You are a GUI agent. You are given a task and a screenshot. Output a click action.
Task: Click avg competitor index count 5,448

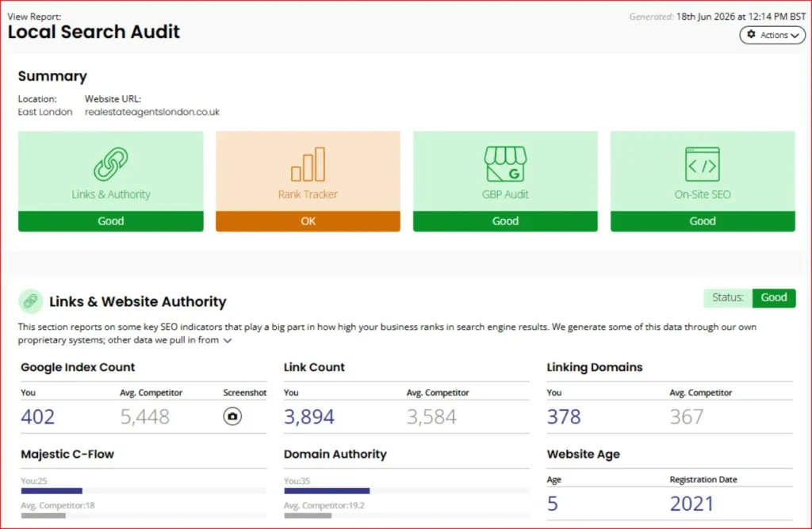[x=145, y=416]
